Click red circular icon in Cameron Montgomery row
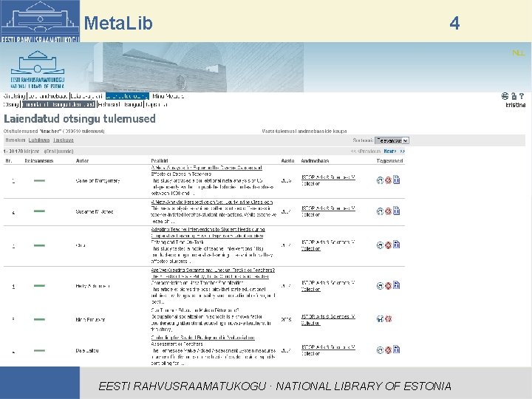Screen dimensions: 532x399 point(388,180)
